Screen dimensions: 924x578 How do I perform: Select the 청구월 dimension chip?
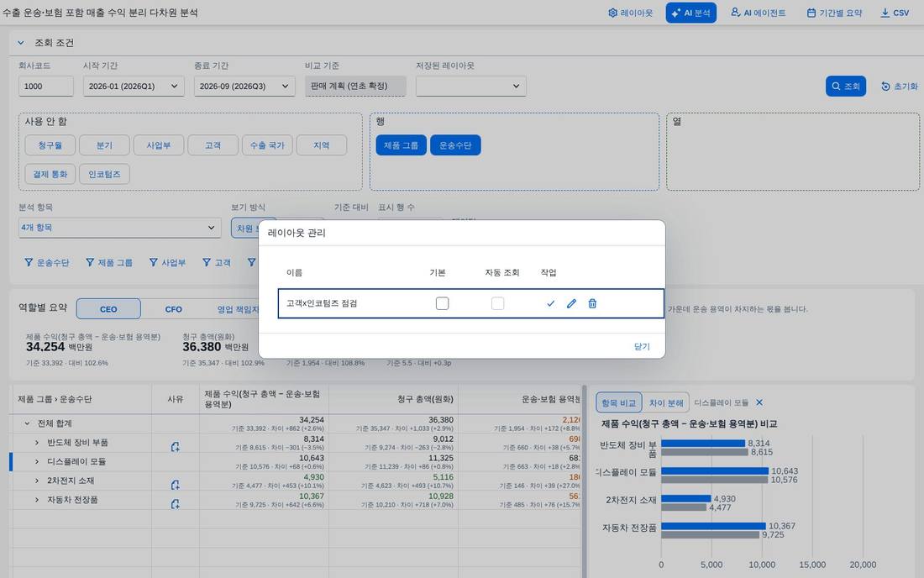pyautogui.click(x=50, y=145)
